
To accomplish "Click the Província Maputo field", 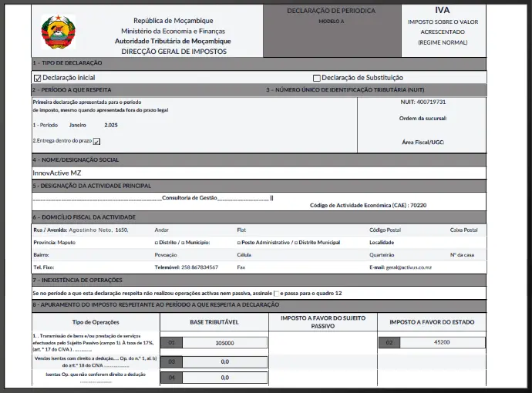I will (x=66, y=242).
